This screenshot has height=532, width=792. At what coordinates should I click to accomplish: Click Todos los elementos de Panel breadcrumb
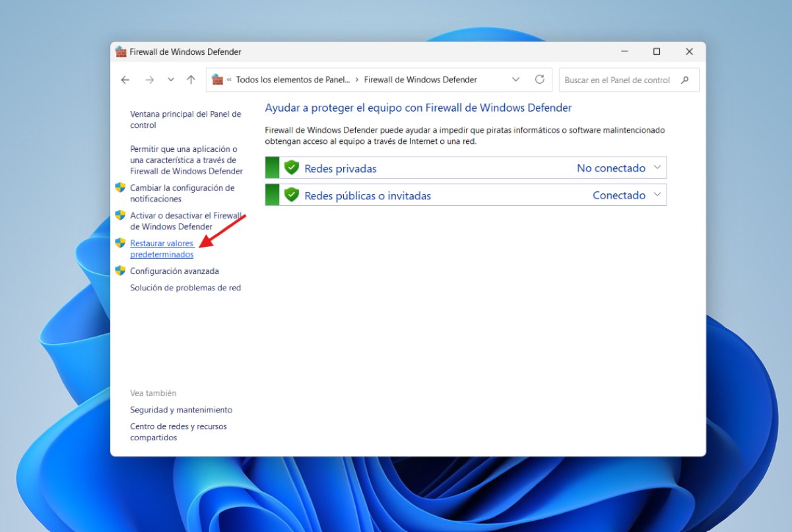pyautogui.click(x=293, y=80)
